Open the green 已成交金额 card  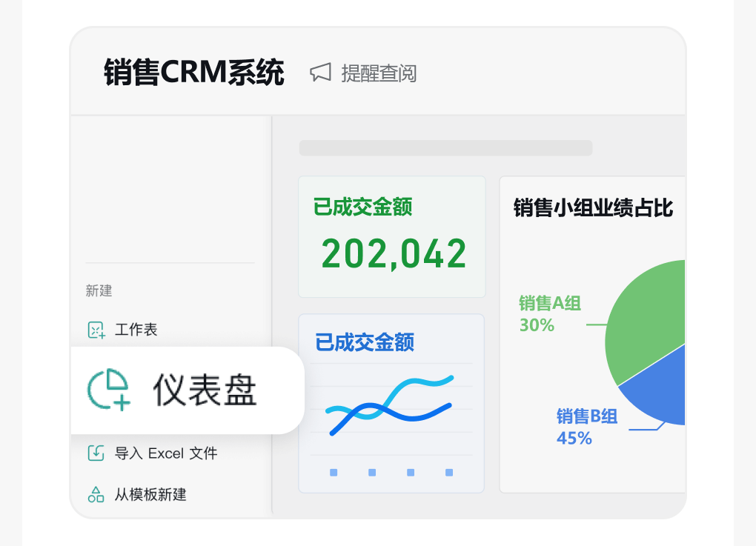click(392, 236)
